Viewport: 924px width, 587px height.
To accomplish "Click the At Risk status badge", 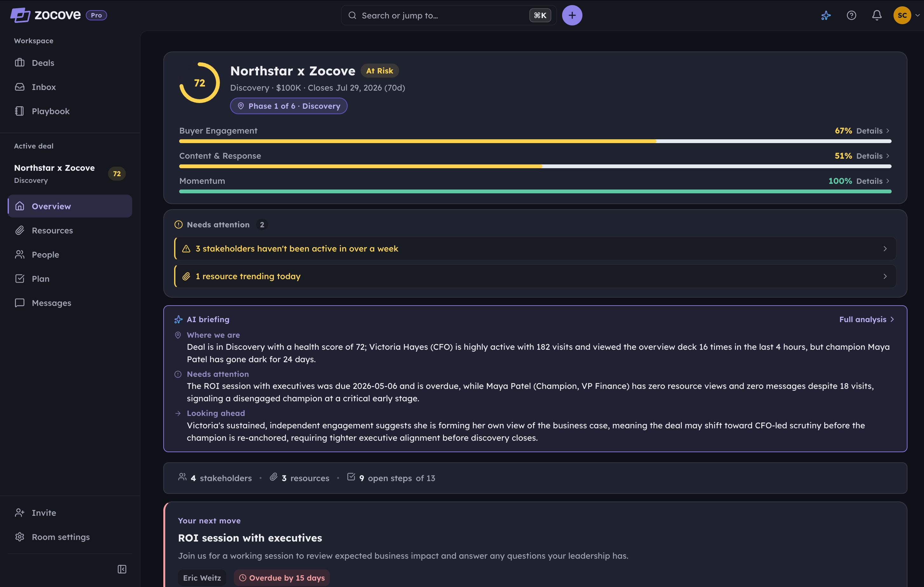I will (x=379, y=71).
